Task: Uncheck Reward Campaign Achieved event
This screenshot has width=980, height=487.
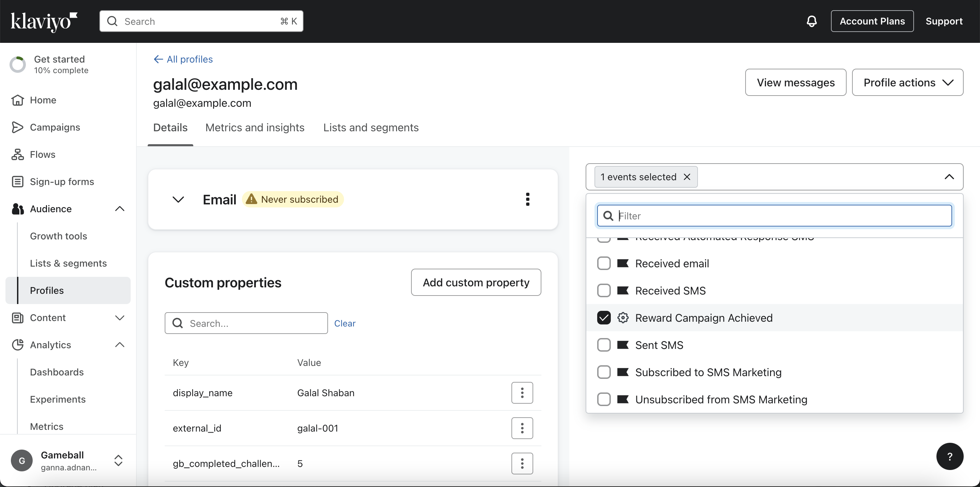Action: tap(604, 318)
